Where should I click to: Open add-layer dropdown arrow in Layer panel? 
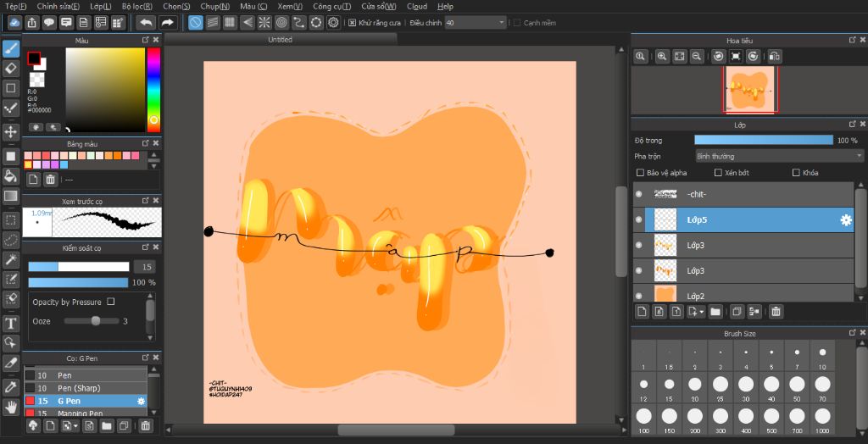click(x=702, y=312)
